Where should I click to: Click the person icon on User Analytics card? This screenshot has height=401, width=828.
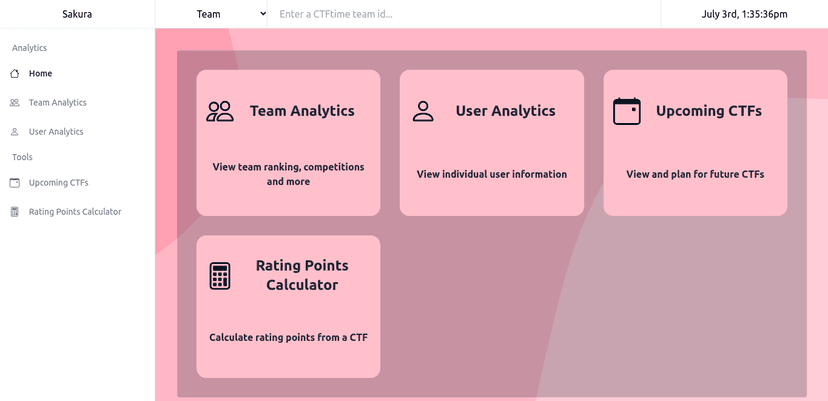(423, 111)
